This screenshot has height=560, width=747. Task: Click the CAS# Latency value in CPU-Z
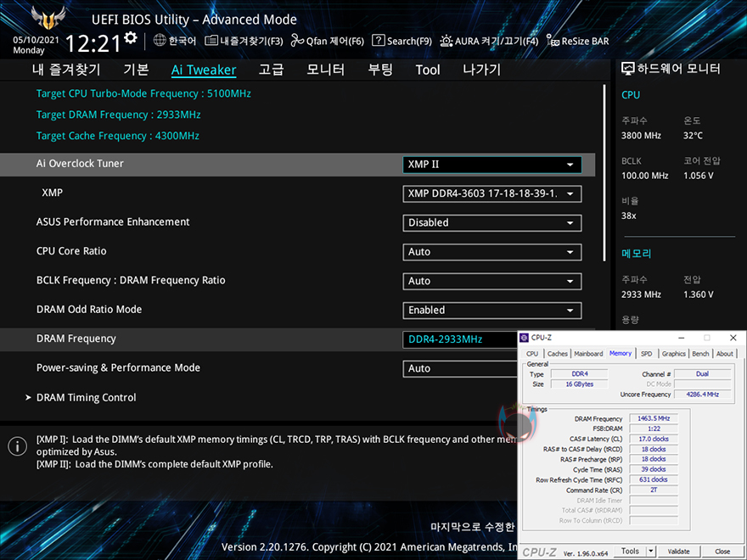(x=654, y=439)
